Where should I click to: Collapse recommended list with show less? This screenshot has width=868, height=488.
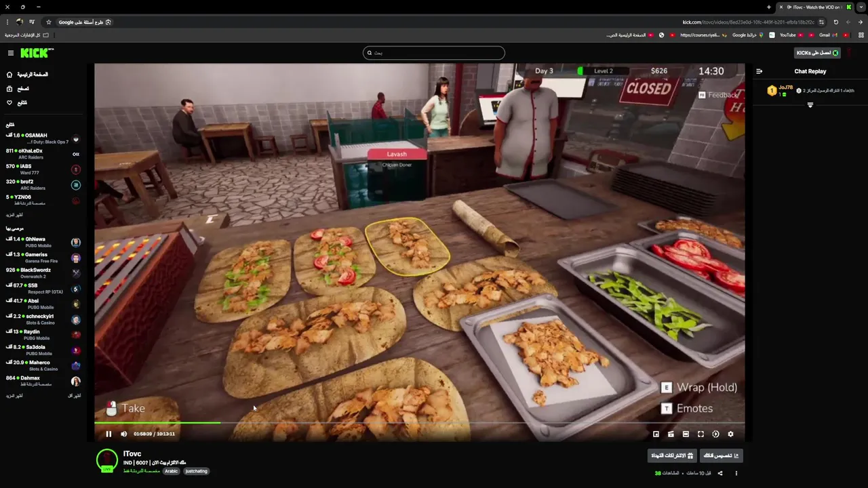click(x=74, y=396)
